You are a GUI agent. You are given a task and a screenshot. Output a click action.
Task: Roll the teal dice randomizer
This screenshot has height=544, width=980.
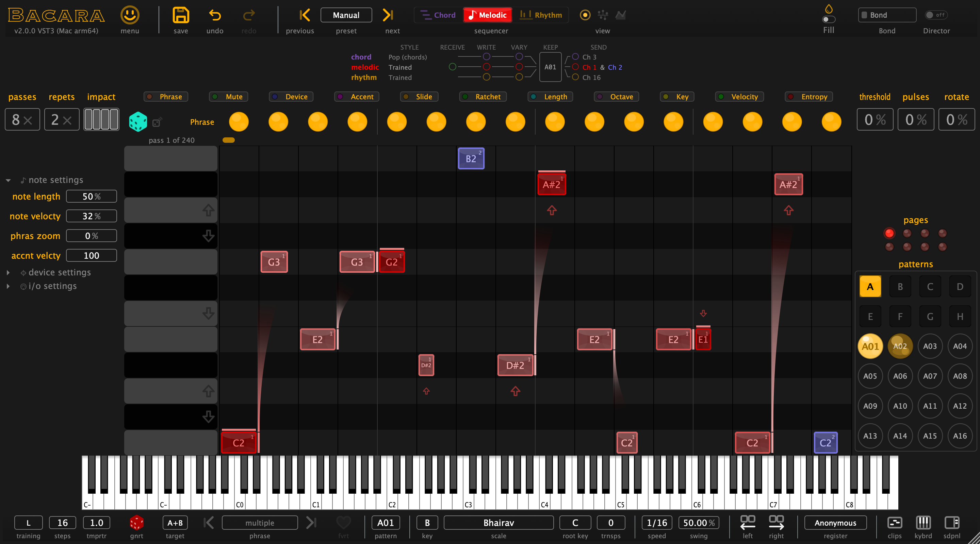(x=138, y=121)
